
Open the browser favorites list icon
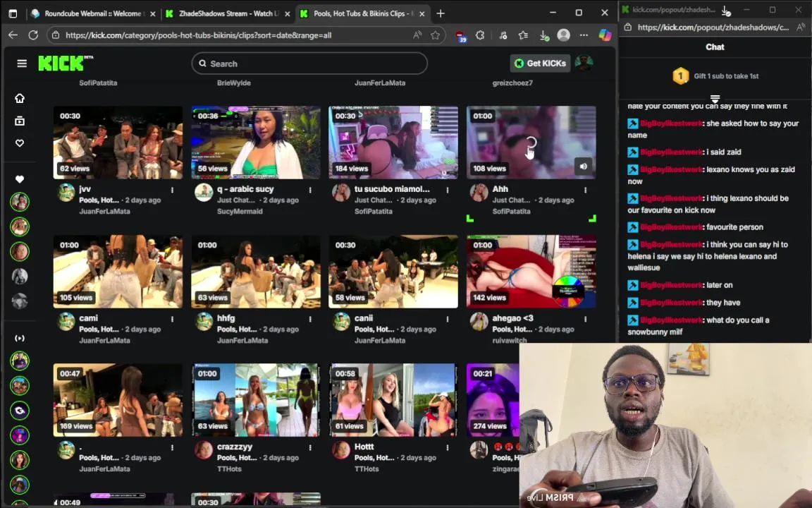tap(523, 35)
